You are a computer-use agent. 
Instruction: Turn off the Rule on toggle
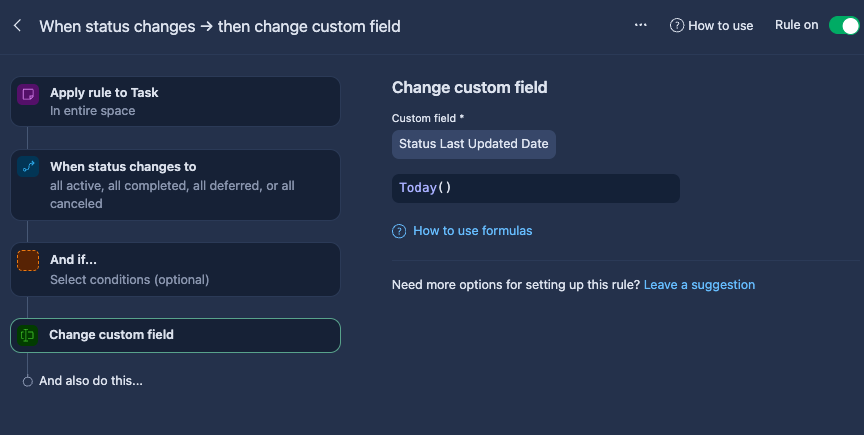coord(843,25)
